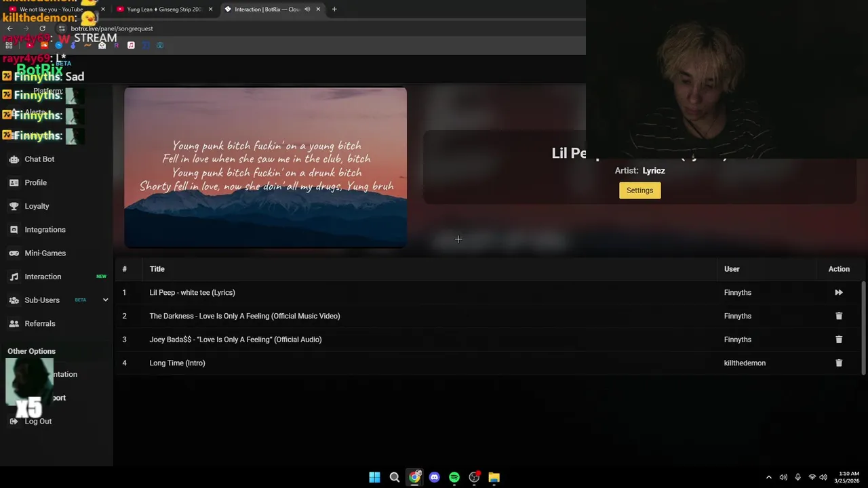Click the browser address bar URL
Image resolution: width=868 pixels, height=488 pixels.
(x=112, y=28)
